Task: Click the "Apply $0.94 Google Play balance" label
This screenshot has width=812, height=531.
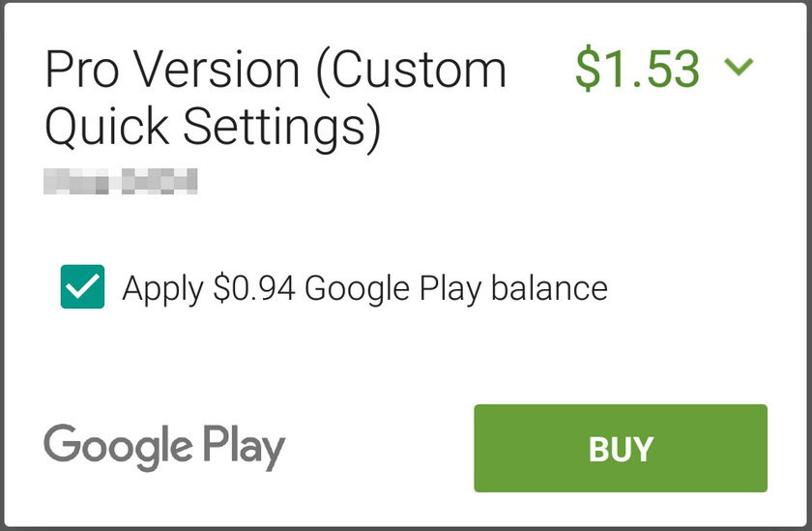Action: pyautogui.click(x=364, y=288)
